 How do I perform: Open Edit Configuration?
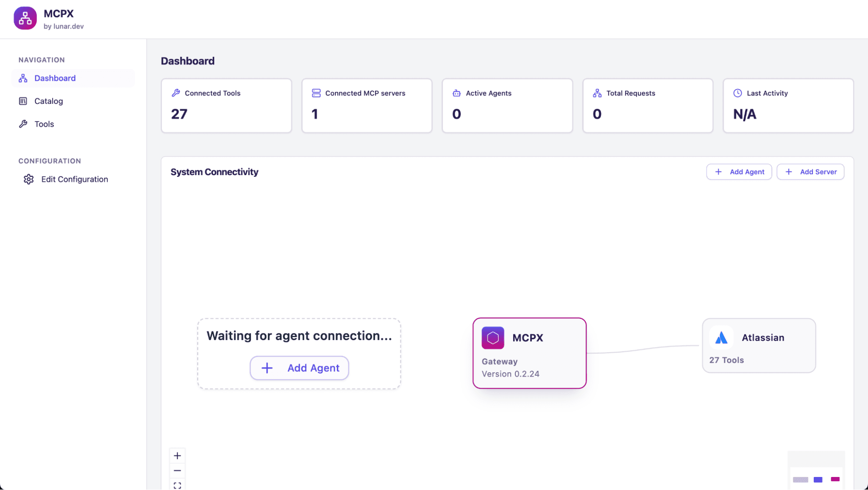[x=74, y=179]
